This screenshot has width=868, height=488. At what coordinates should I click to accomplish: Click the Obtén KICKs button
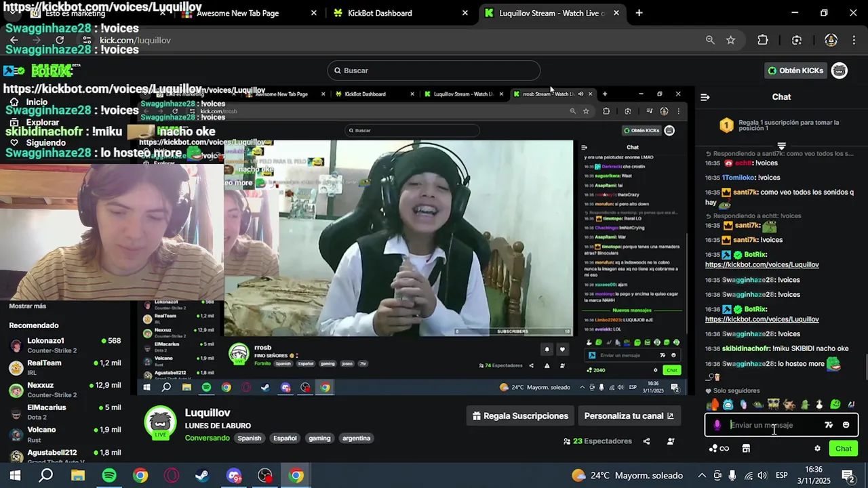(795, 70)
